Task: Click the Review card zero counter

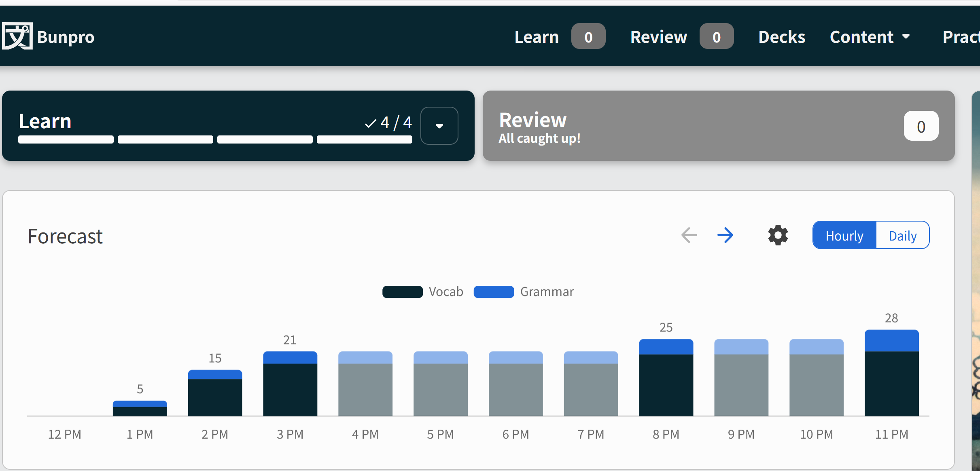Action: [921, 126]
